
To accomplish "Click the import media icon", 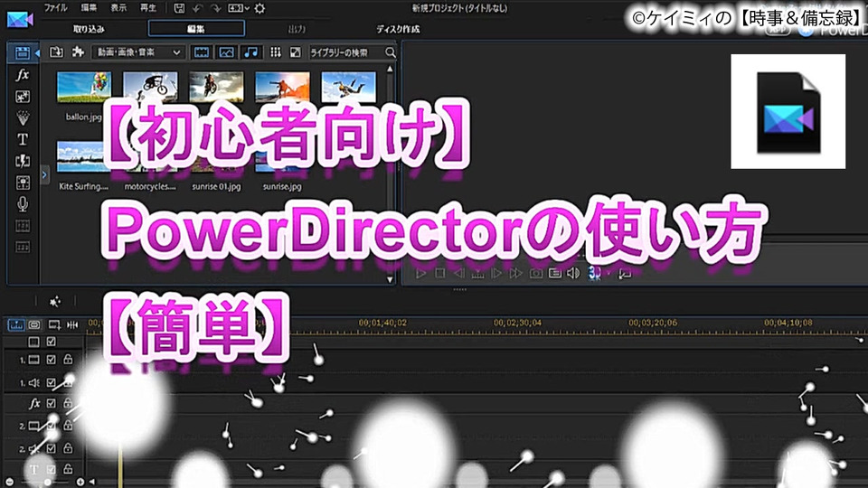I will tap(56, 52).
